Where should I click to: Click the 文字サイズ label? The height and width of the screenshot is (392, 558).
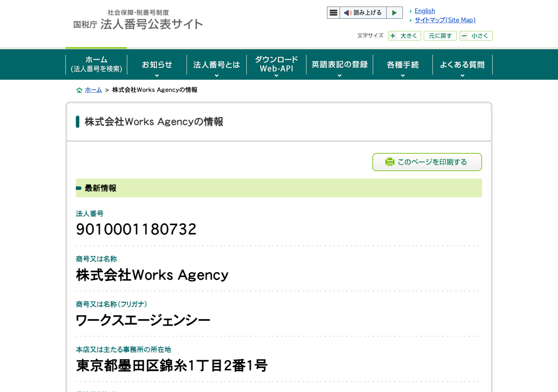click(x=370, y=36)
